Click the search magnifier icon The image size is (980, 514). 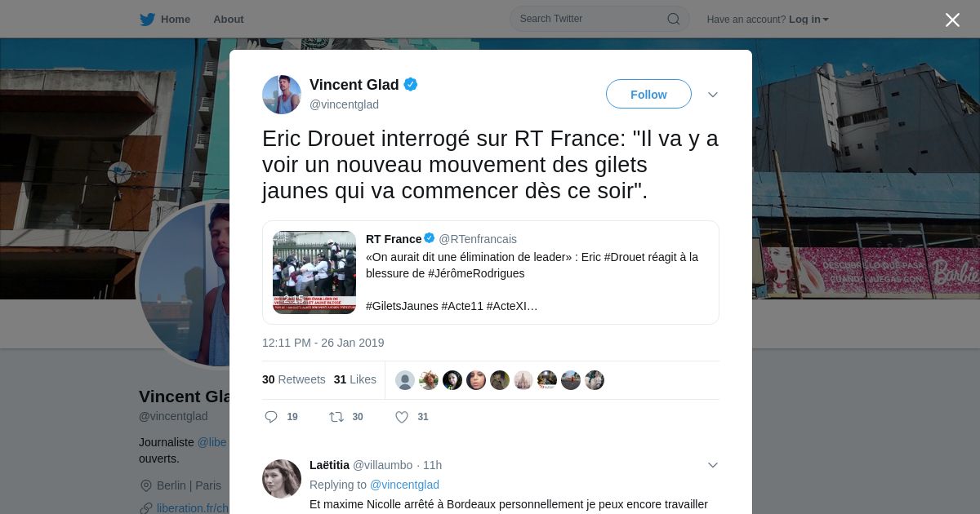[674, 19]
